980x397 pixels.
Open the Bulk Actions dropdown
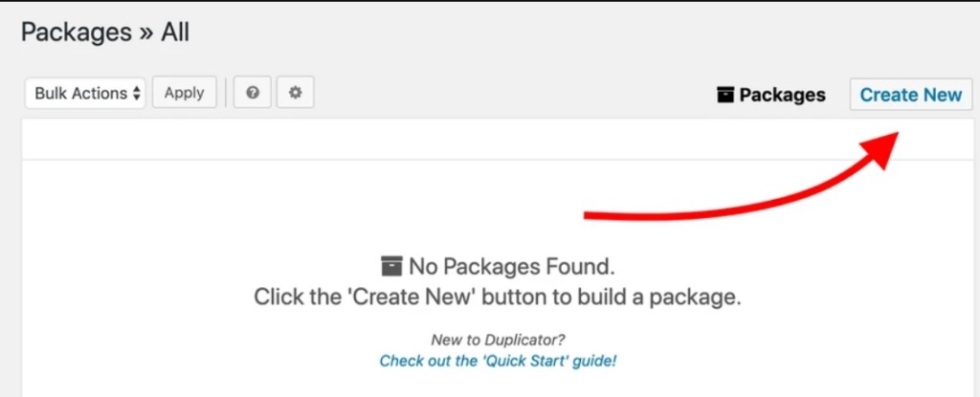[x=85, y=93]
